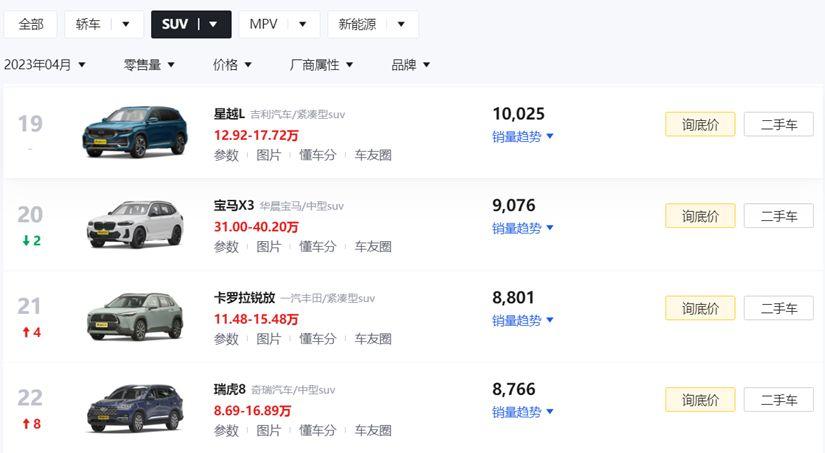825x453 pixels.
Task: Click the 宝马X3 car thumbnail
Action: 134,224
